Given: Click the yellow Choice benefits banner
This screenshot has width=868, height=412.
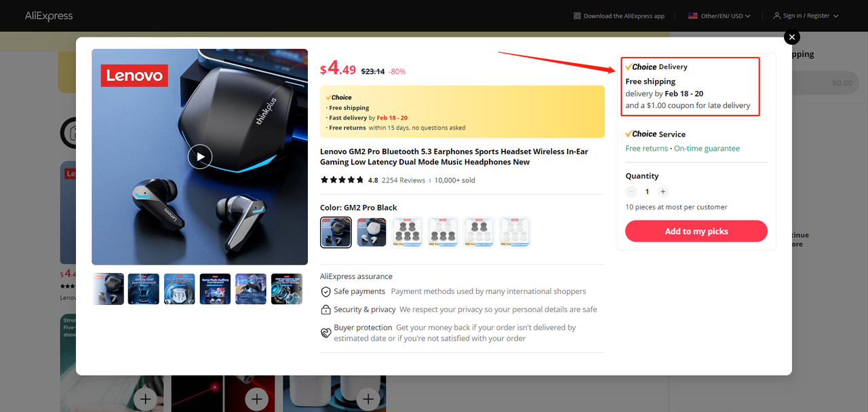Looking at the screenshot, I should (462, 112).
